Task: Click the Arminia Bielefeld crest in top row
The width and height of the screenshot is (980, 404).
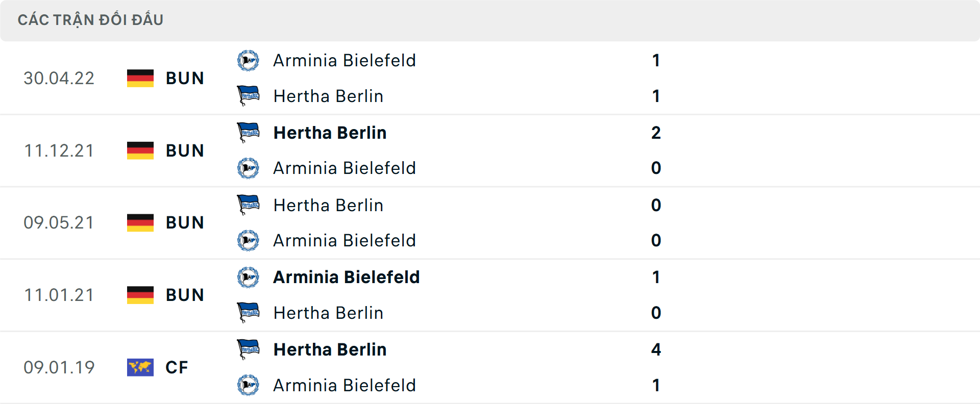Action: (249, 60)
